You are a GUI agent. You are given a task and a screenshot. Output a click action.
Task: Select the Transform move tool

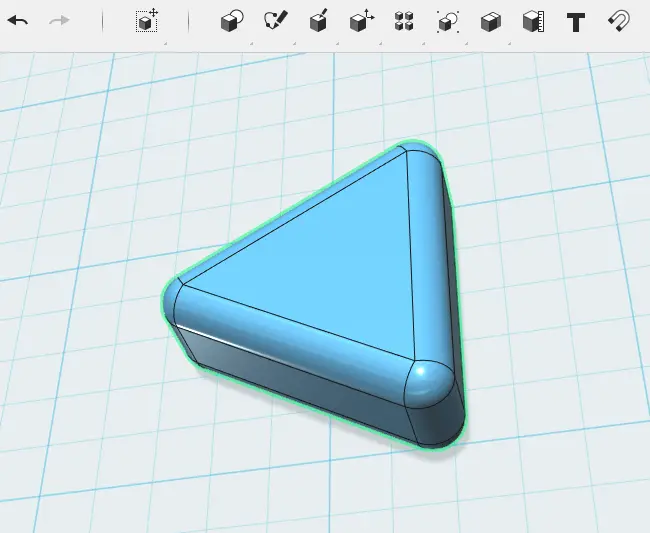tap(147, 20)
